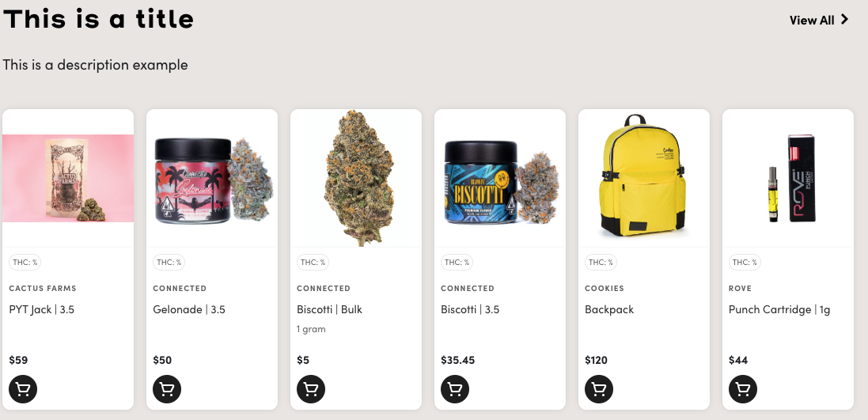This screenshot has height=420, width=868.
Task: Select the Cactus Farms brand label
Action: tap(43, 288)
